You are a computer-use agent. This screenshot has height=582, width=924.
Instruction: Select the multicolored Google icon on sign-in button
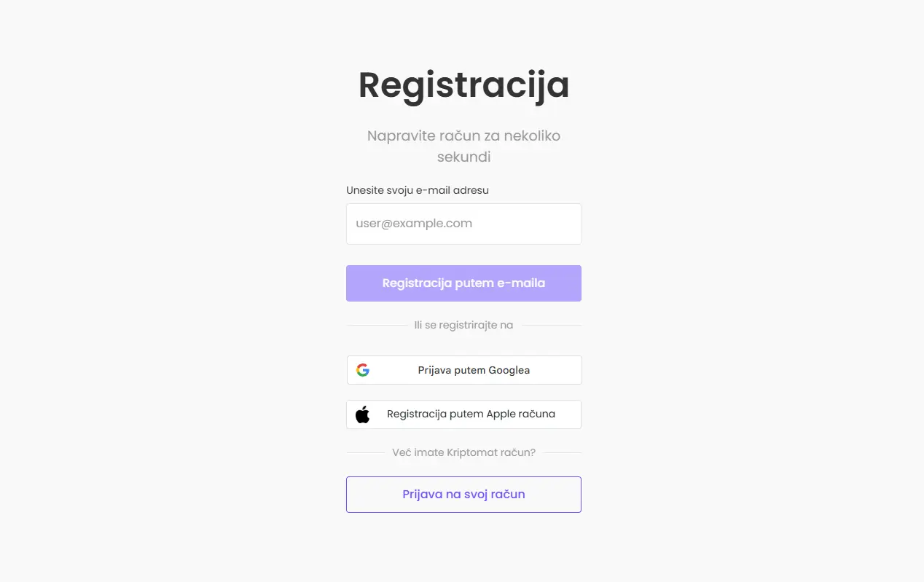coord(362,369)
